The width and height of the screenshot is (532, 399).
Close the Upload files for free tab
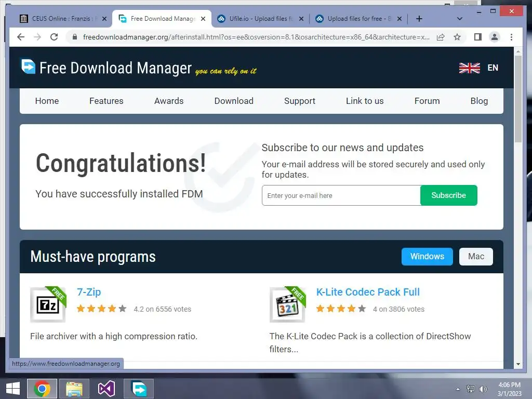(x=400, y=19)
